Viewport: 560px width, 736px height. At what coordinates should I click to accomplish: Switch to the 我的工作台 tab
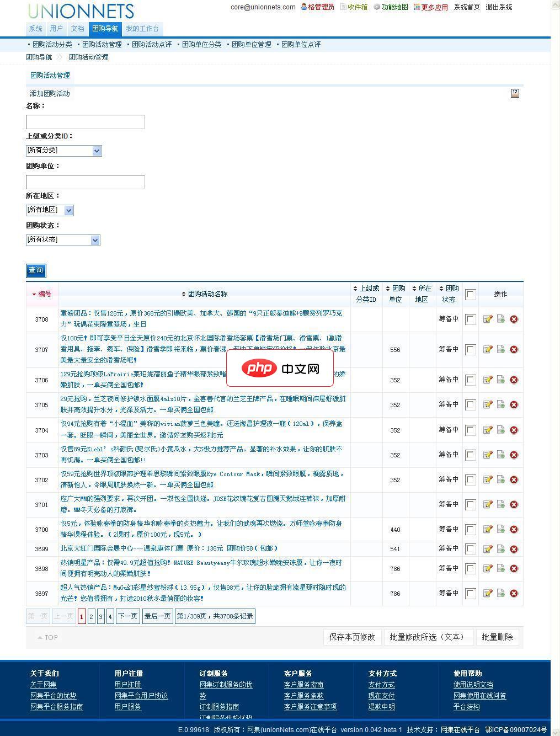[x=142, y=28]
